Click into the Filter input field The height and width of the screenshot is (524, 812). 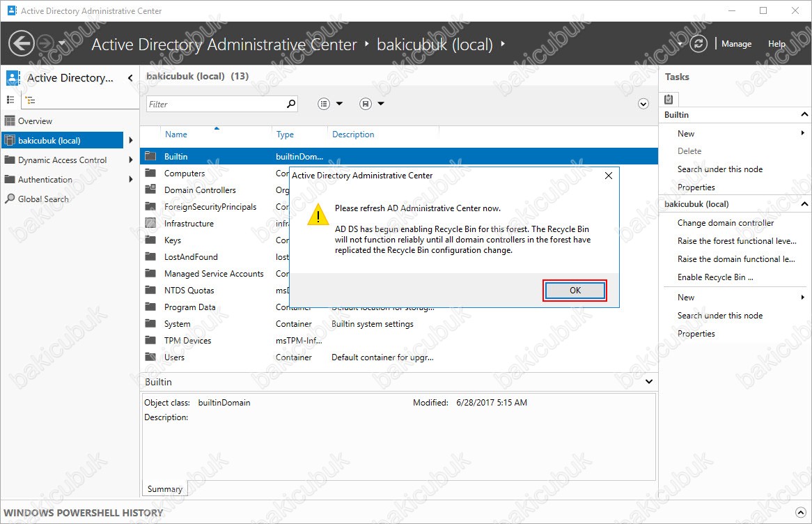215,105
